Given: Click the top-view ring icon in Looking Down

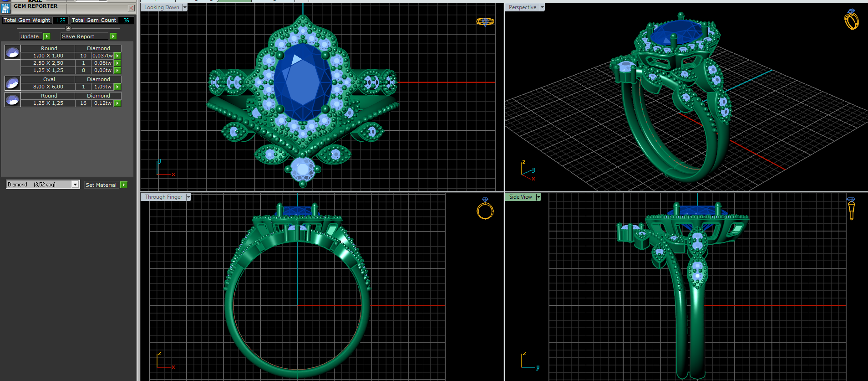Looking at the screenshot, I should click(485, 21).
